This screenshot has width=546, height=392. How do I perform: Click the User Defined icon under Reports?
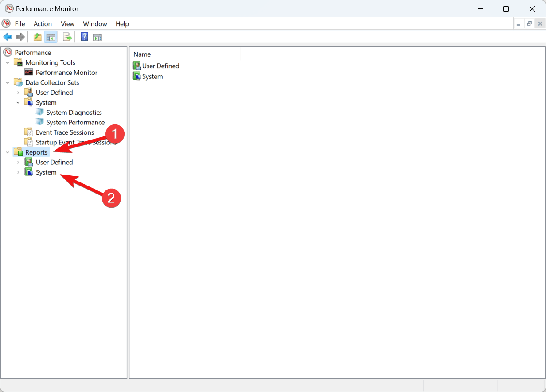29,162
